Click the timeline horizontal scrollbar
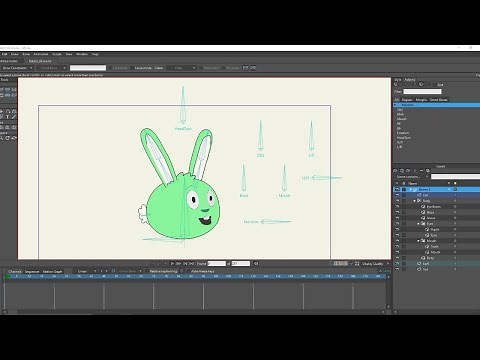This screenshot has height=360, width=480. (x=193, y=312)
